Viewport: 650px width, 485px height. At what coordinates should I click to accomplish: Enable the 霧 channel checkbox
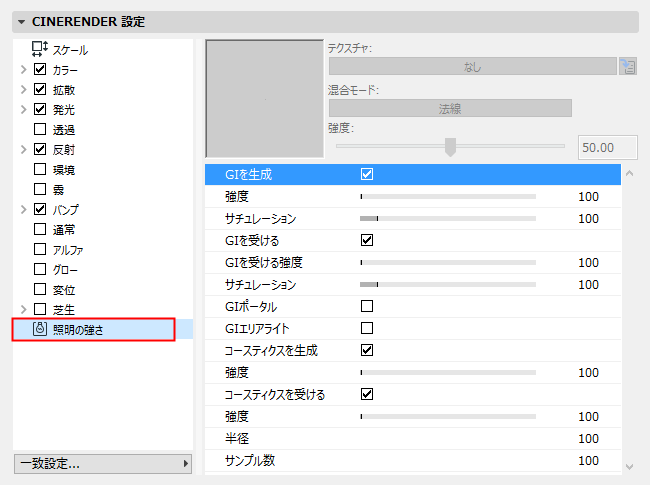[40, 189]
